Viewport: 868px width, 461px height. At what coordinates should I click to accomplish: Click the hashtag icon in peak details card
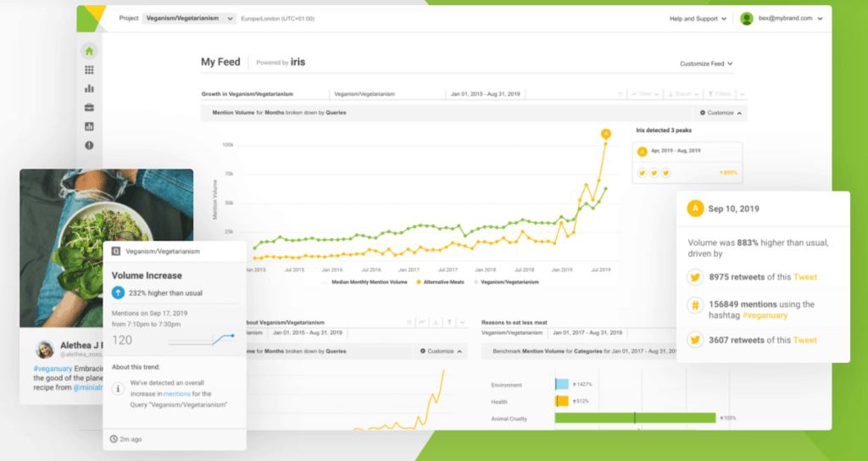695,308
